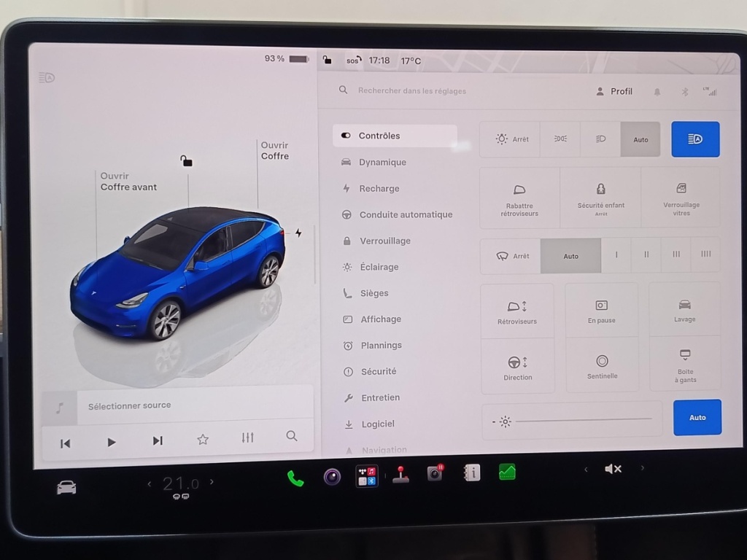
Task: Open the Logiciel settings menu
Action: click(370, 424)
